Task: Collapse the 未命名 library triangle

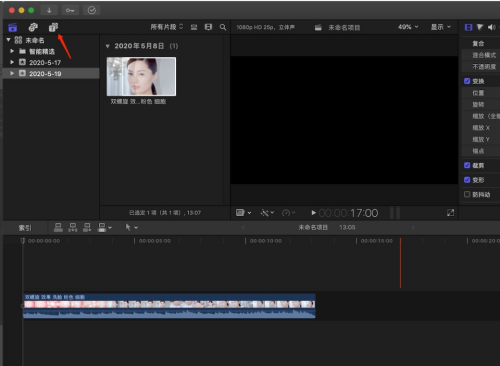Action: pos(8,40)
